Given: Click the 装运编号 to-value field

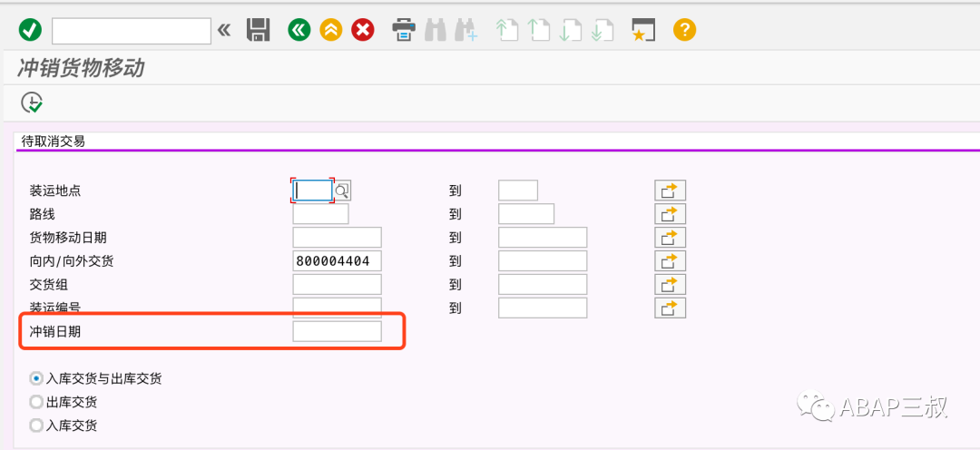Looking at the screenshot, I should pyautogui.click(x=543, y=308).
